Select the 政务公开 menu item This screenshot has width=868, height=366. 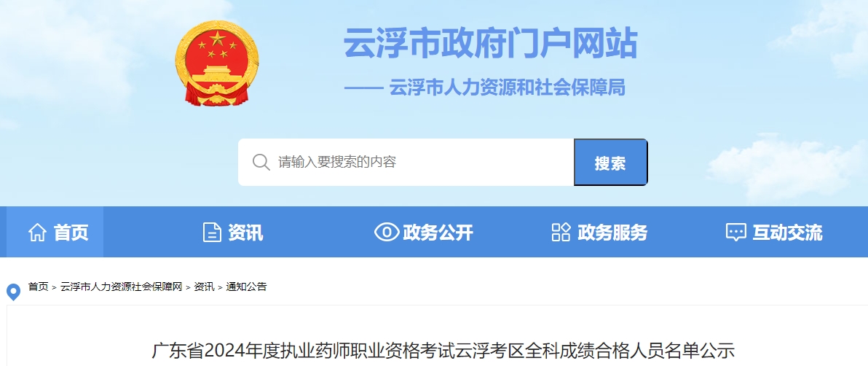point(424,232)
